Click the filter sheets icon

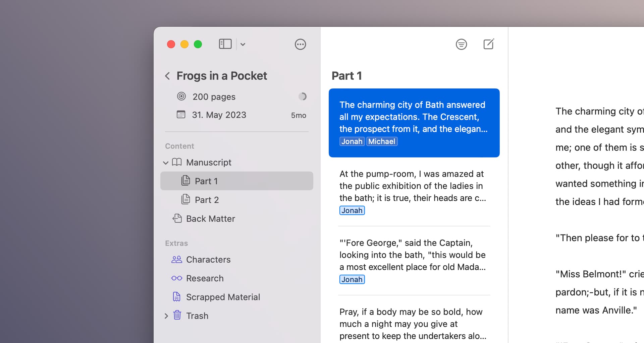click(x=461, y=44)
